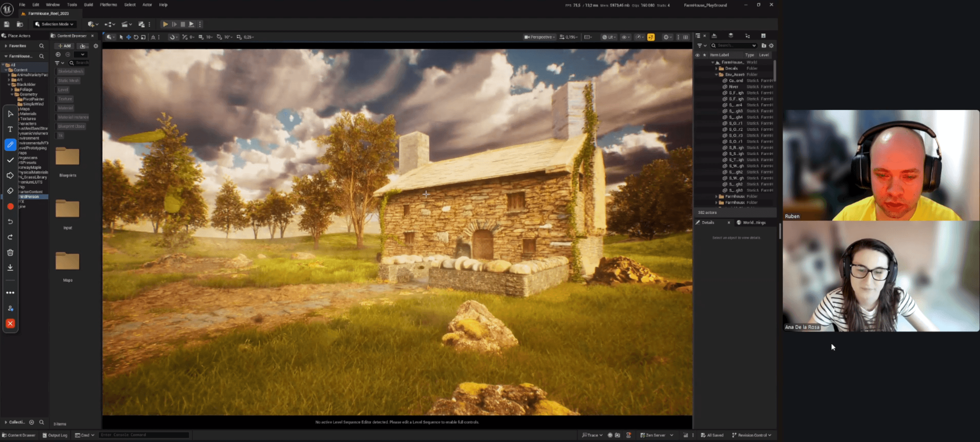Viewport: 980px width, 442px height.
Task: Toggle the Static Mesh filter
Action: (x=68, y=80)
